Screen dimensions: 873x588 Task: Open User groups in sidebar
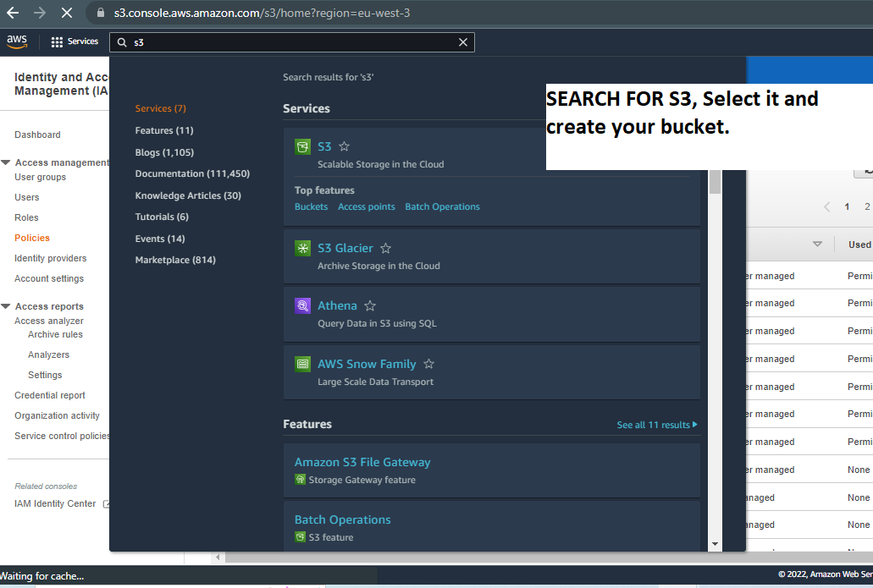[40, 177]
